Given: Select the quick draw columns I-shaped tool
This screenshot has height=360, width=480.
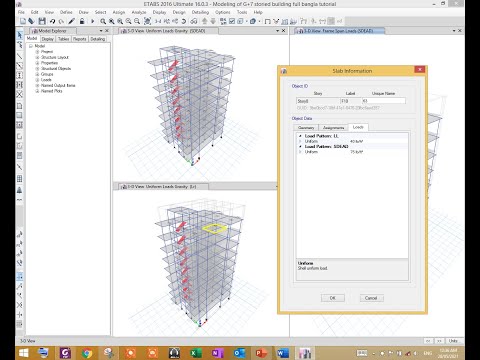Looking at the screenshot, I should pyautogui.click(x=20, y=75).
